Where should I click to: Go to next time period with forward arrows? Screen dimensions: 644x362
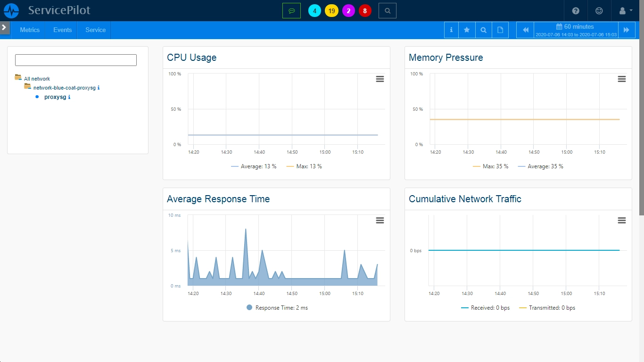tap(626, 30)
